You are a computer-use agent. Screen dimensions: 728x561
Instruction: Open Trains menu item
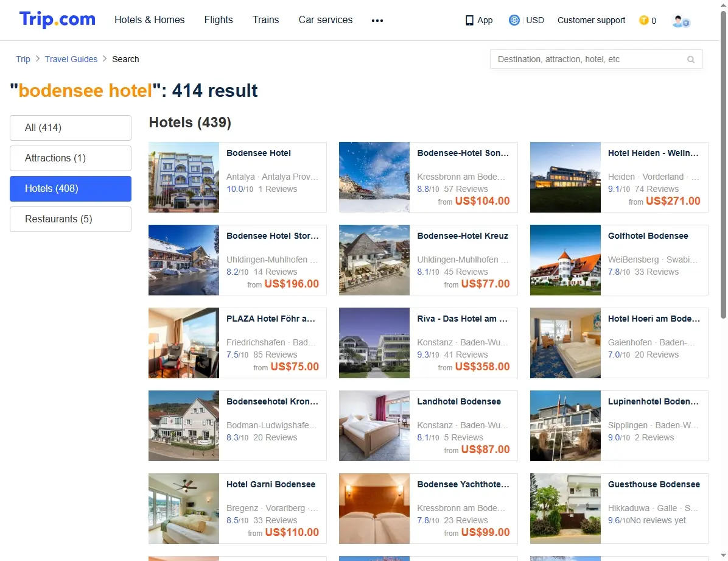265,20
